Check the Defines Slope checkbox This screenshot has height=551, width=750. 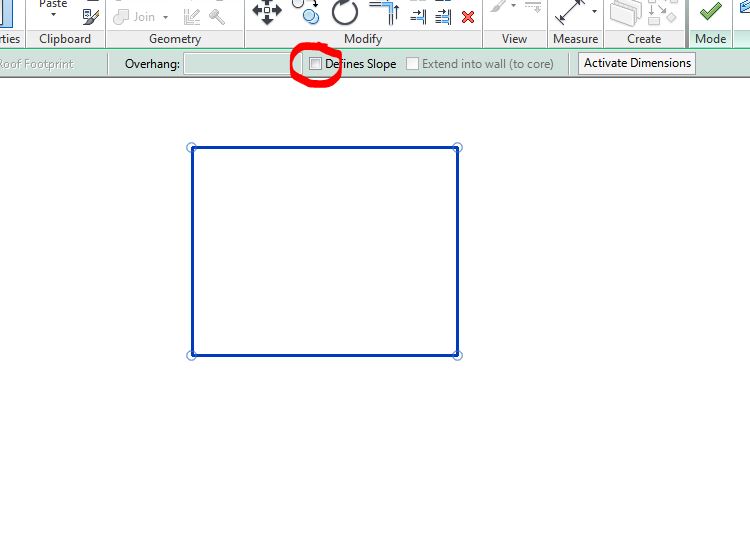(315, 64)
